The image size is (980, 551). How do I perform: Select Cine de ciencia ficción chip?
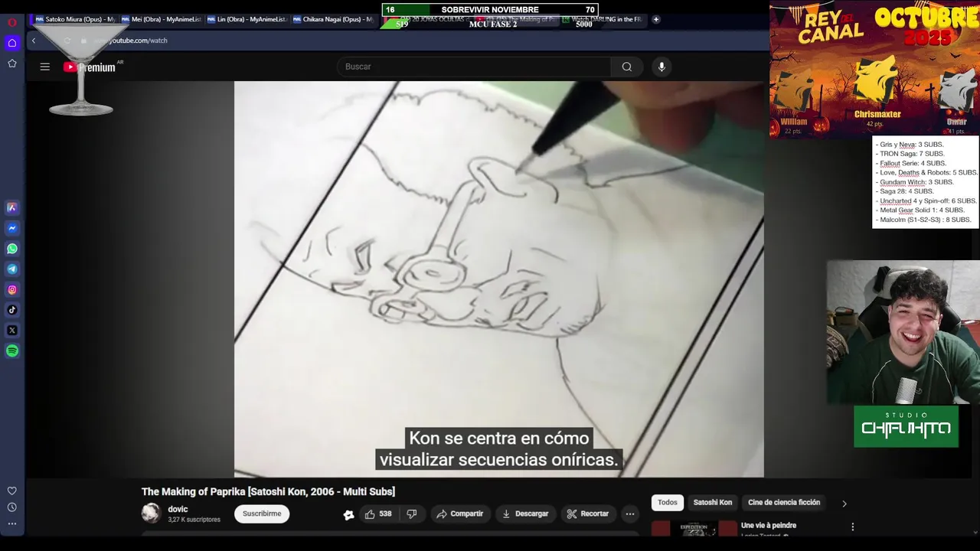[784, 503]
